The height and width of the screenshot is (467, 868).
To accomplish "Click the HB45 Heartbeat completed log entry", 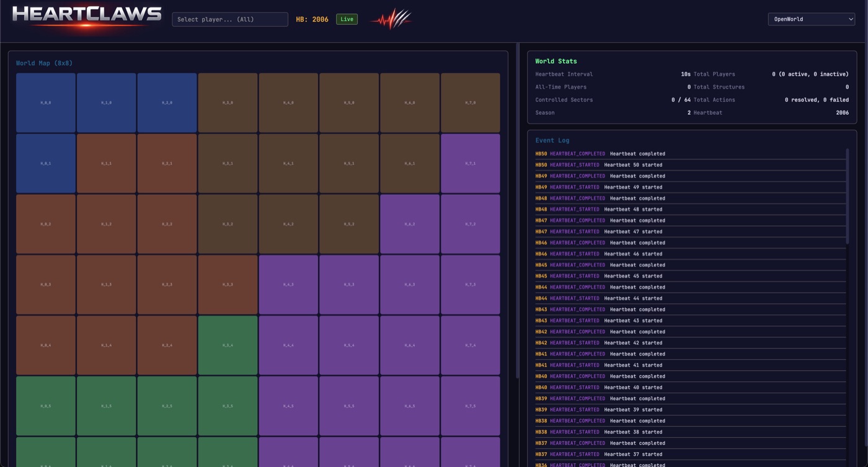I will click(x=690, y=265).
